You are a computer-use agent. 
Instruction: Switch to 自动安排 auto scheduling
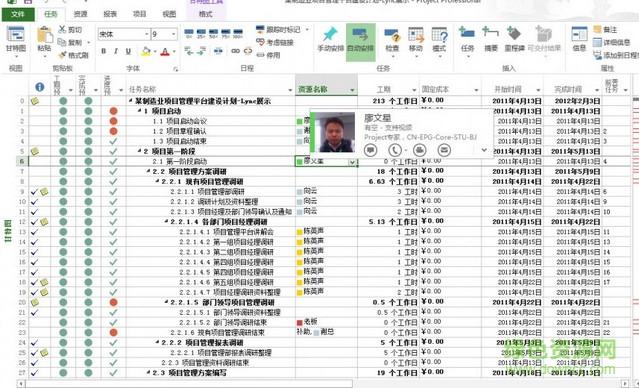click(361, 42)
